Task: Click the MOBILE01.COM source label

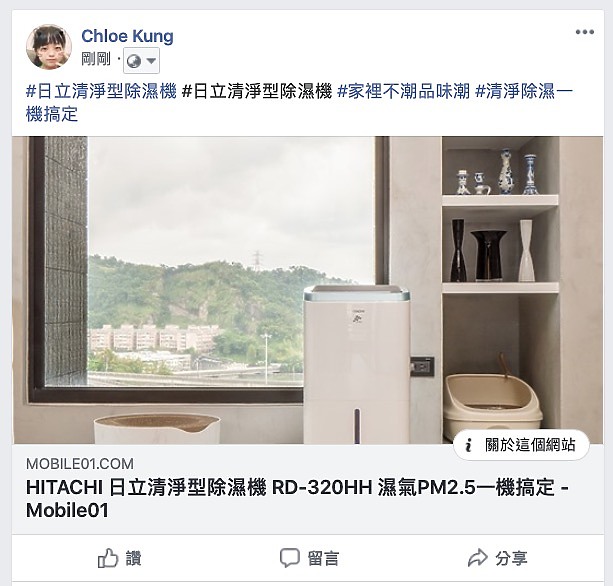Action: (x=80, y=464)
